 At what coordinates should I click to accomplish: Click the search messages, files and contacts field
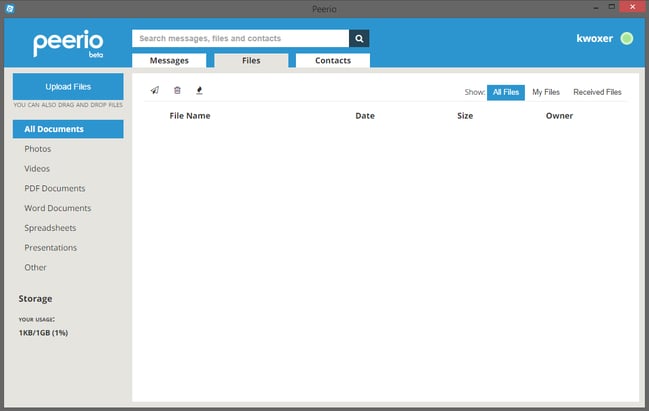[x=240, y=38]
